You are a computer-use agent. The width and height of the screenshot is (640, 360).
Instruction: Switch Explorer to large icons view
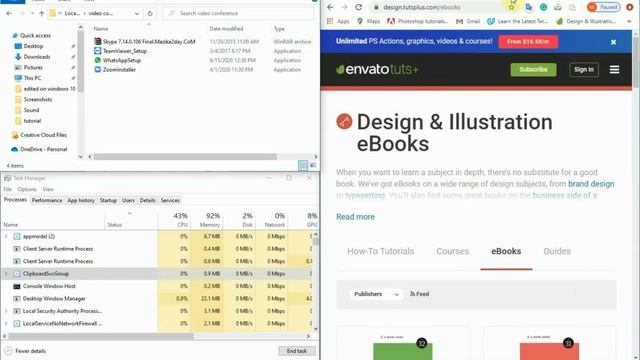[313, 165]
